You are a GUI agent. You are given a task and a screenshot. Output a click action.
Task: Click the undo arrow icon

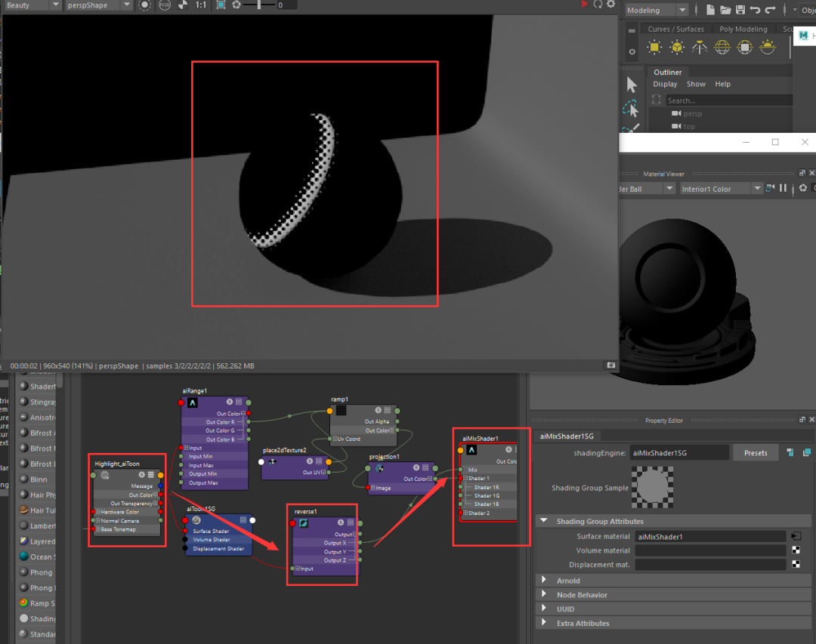pyautogui.click(x=755, y=10)
